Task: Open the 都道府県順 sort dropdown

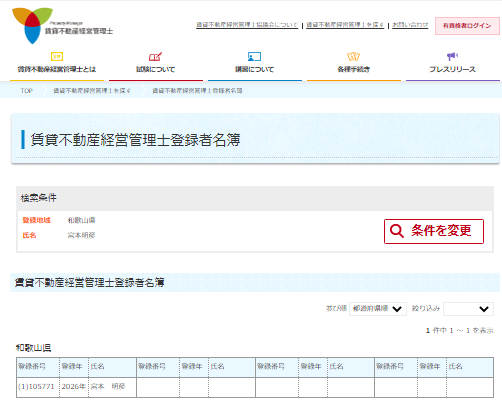Action: (x=378, y=309)
